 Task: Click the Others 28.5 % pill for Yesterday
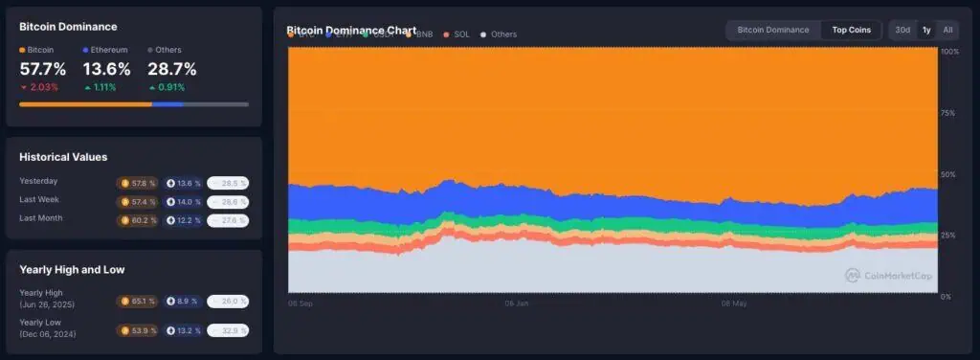(x=228, y=183)
